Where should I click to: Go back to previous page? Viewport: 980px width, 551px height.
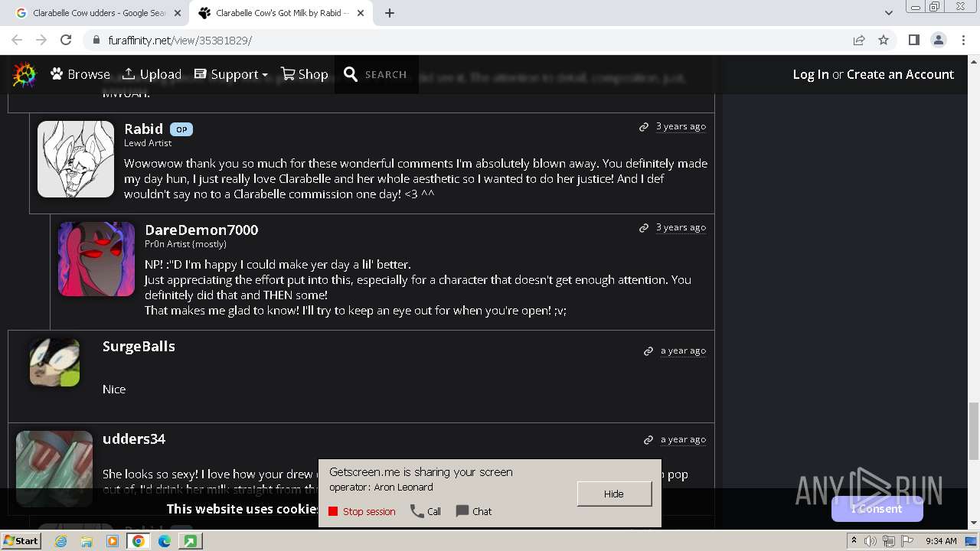17,40
